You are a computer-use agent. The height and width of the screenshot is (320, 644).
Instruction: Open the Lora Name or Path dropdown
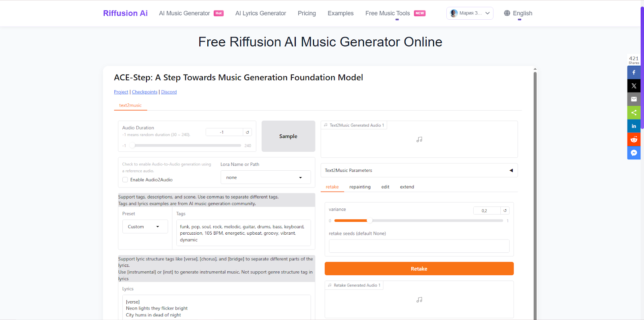(x=265, y=178)
